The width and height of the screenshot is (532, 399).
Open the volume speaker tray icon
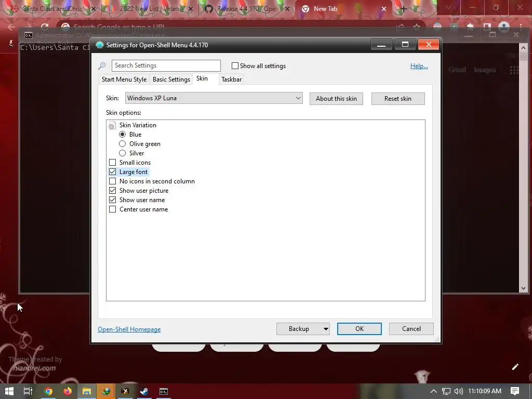458,391
